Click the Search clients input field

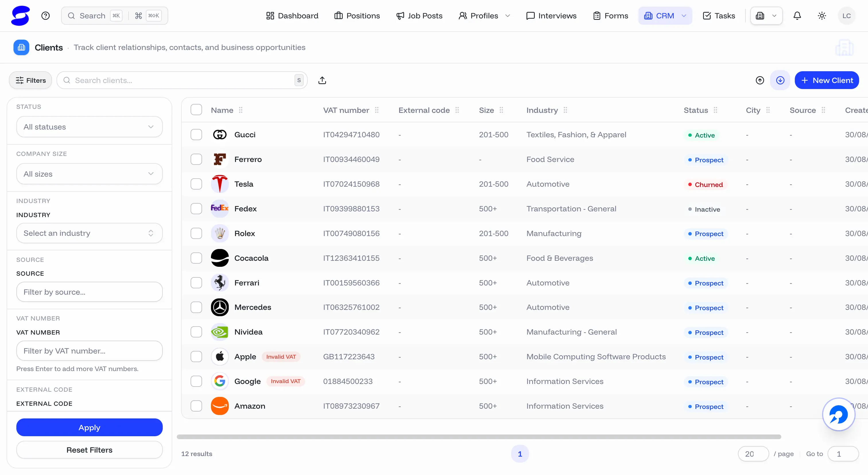coord(182,80)
